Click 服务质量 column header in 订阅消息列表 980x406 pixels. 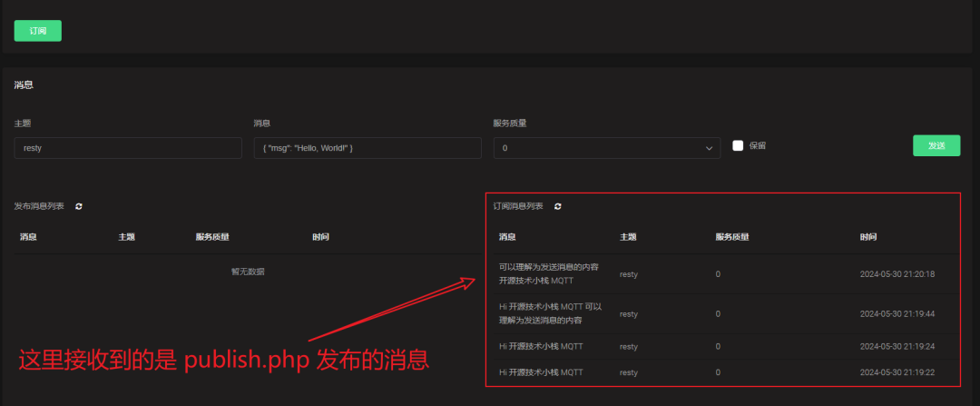click(x=731, y=237)
